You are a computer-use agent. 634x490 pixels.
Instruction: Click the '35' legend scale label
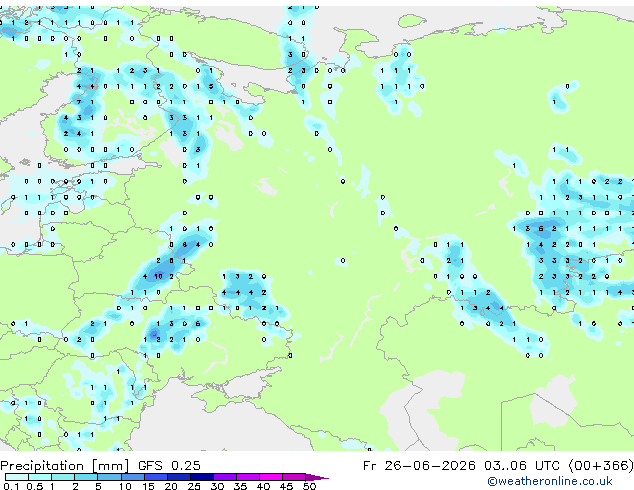(x=240, y=486)
